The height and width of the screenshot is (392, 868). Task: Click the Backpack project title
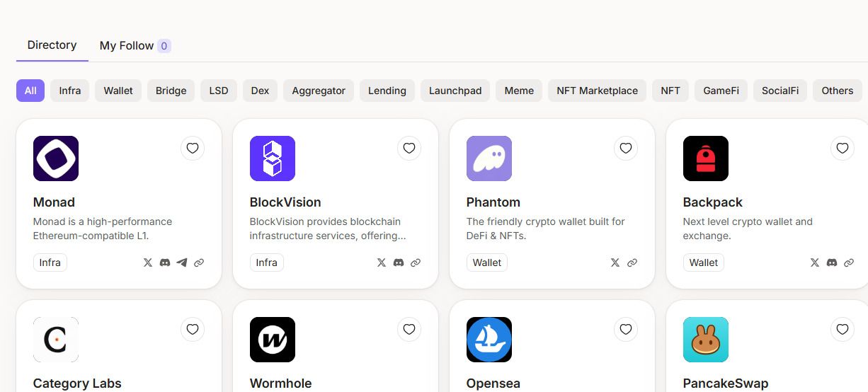pyautogui.click(x=712, y=202)
